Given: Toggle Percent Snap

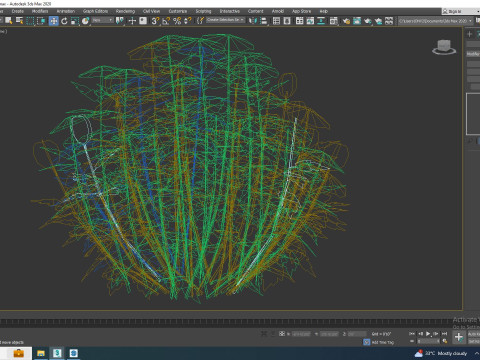Looking at the screenshot, I should click(177, 21).
